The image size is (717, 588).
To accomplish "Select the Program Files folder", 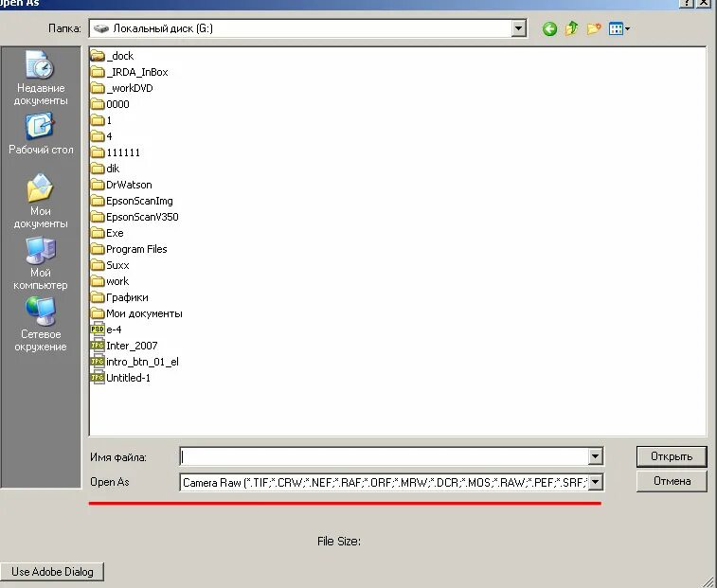I will point(129,249).
